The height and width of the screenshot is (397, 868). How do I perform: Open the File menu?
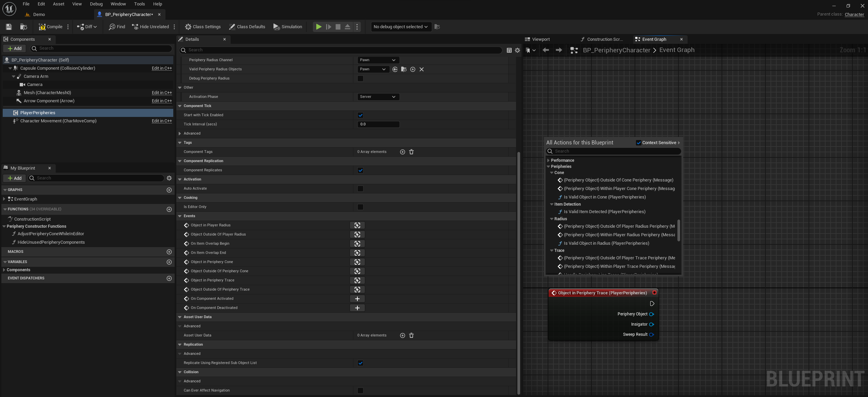point(26,4)
